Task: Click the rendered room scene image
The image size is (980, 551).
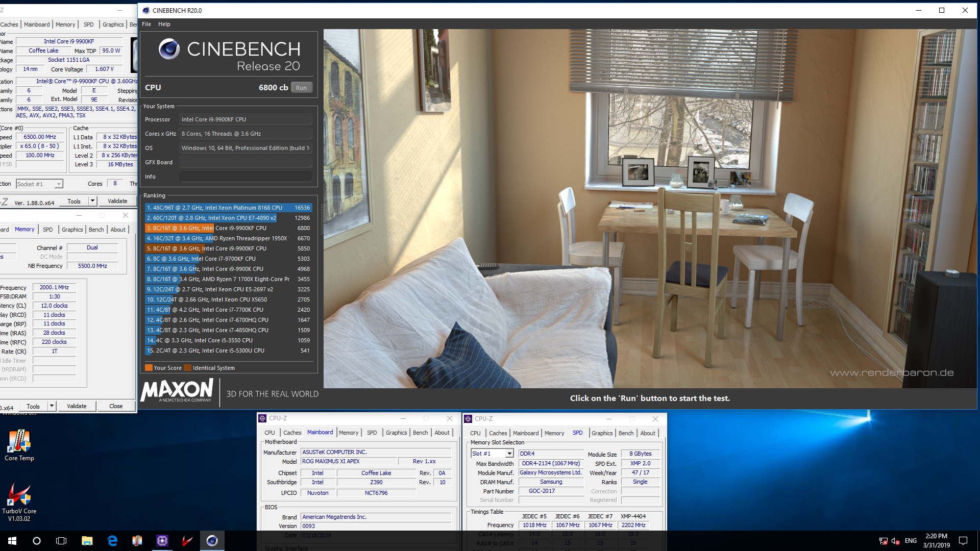Action: pos(650,208)
